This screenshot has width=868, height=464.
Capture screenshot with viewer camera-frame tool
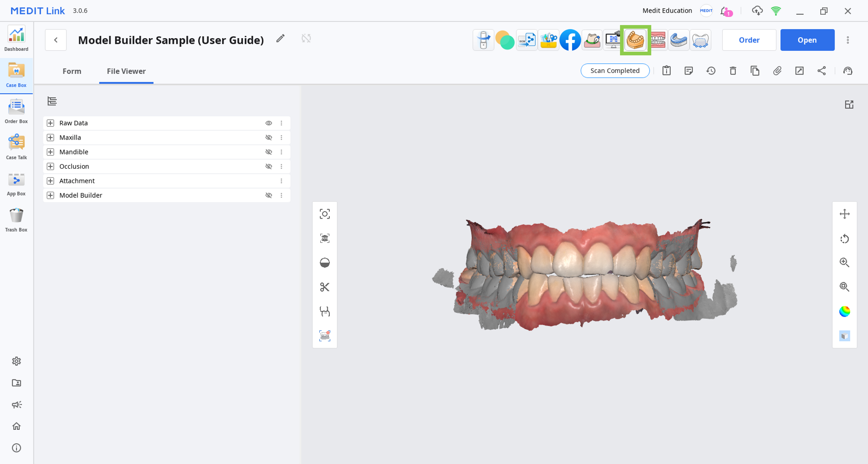[325, 214]
